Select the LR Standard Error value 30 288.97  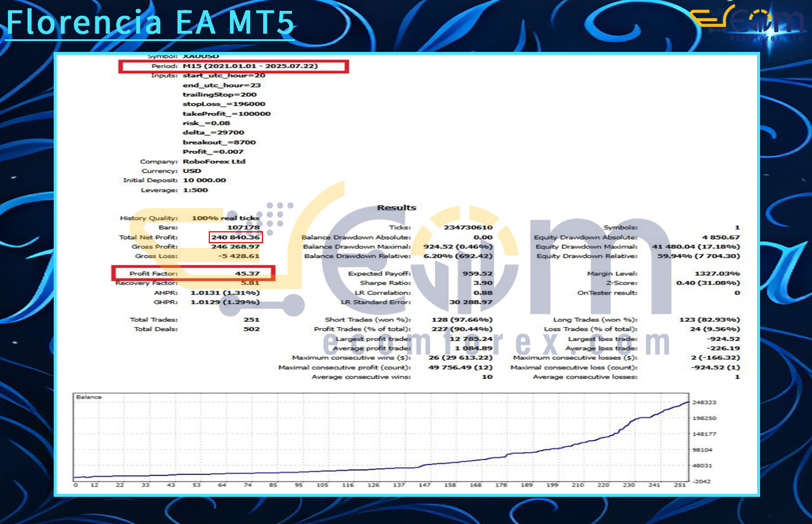471,302
